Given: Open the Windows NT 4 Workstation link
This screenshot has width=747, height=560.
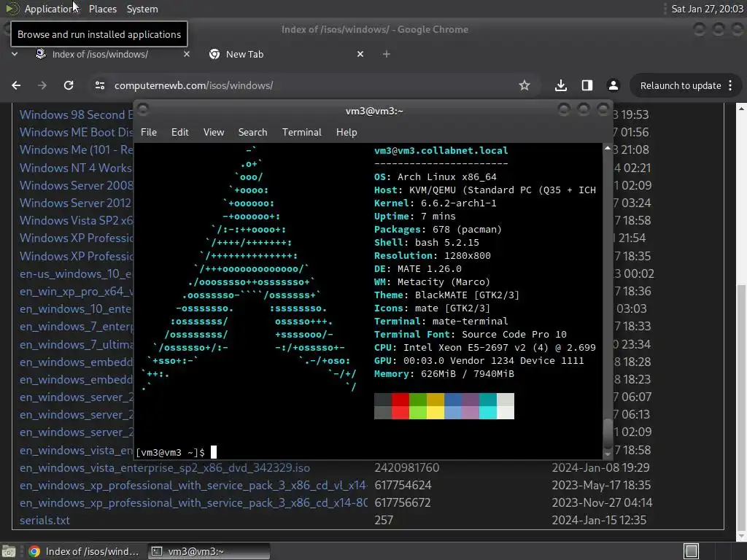Looking at the screenshot, I should [x=76, y=168].
